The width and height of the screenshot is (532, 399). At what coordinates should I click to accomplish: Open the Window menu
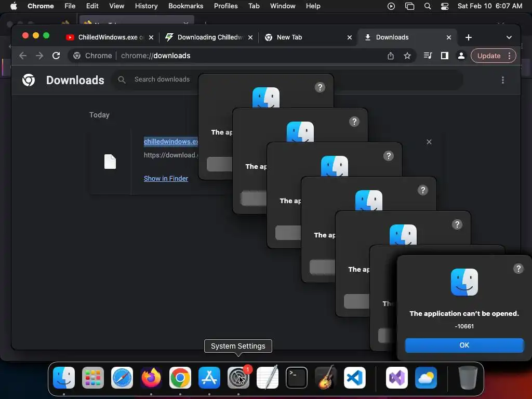pos(283,6)
